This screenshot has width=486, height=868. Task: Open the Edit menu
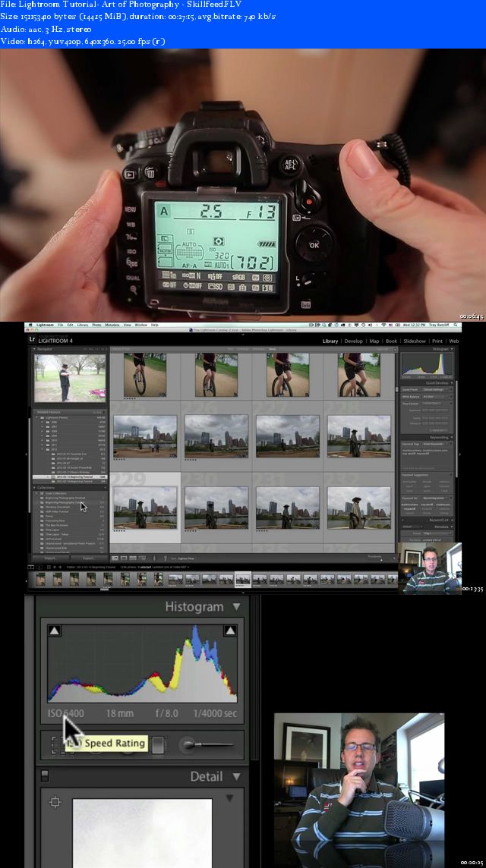[70, 325]
